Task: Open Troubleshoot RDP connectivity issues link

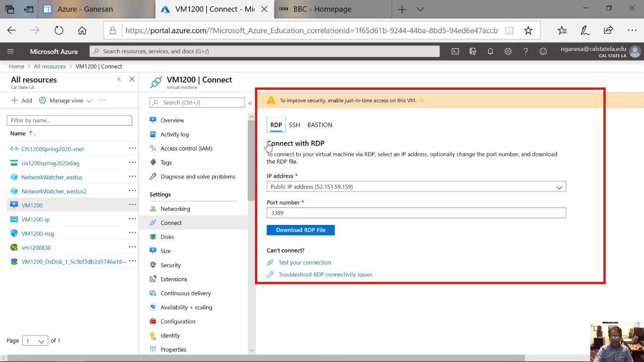Action: [325, 275]
